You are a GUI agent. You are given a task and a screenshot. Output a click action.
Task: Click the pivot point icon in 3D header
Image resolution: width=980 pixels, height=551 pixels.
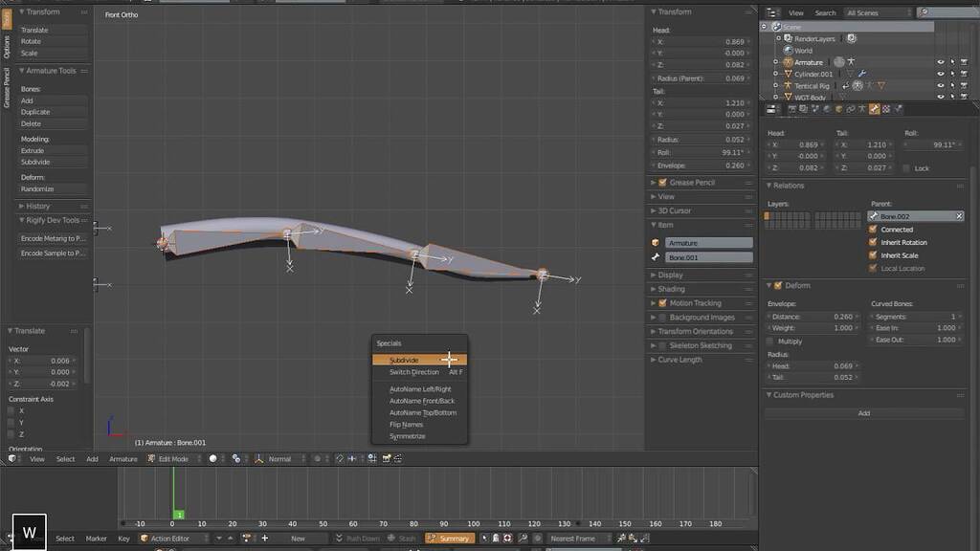[x=235, y=458]
